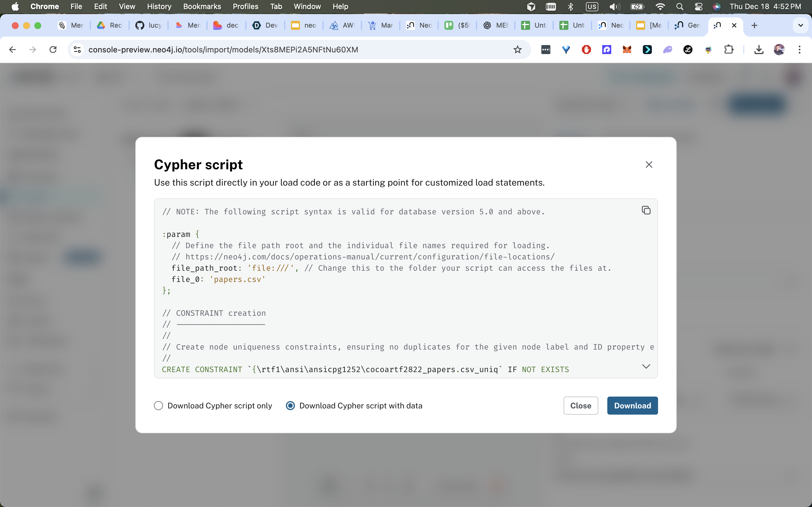Screen dimensions: 812x507
Task: Switch to the GitHub lucy tab
Action: click(x=148, y=25)
